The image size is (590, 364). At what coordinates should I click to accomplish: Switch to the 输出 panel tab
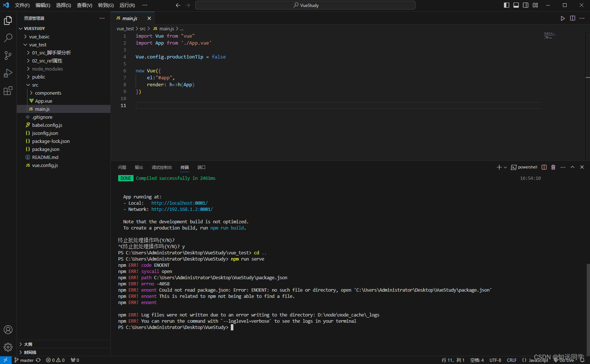139,167
